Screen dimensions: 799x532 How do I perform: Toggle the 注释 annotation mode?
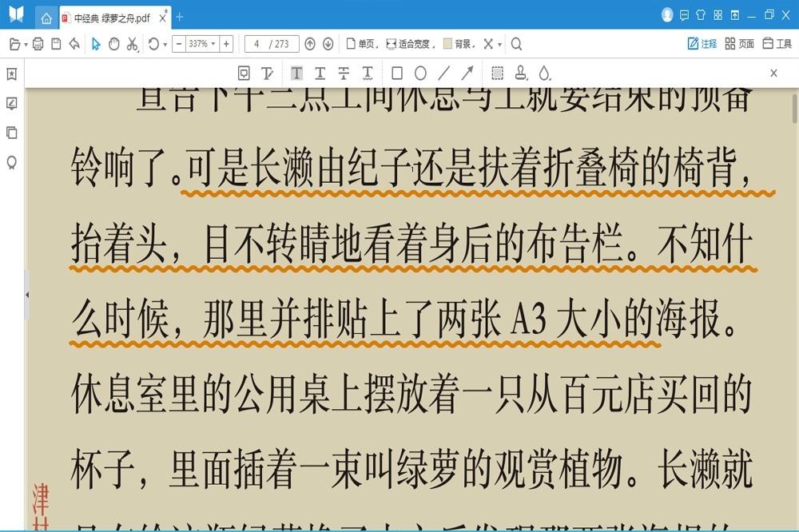click(x=702, y=44)
